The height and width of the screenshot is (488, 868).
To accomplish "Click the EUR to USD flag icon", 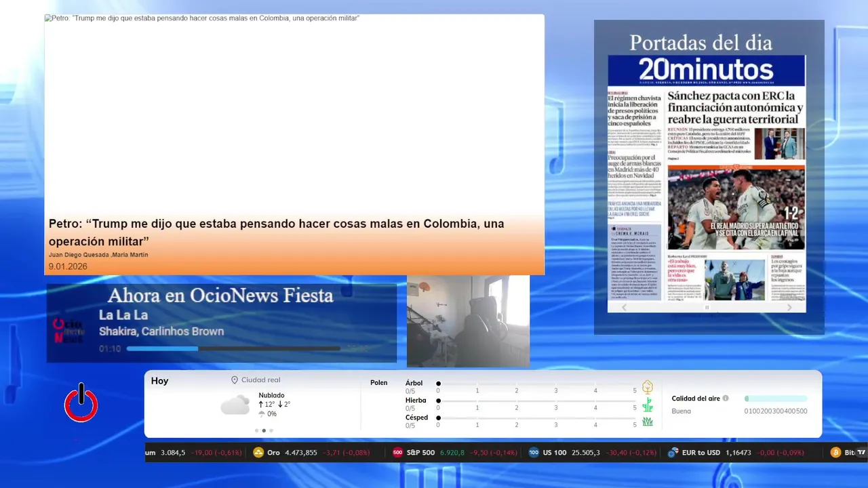I will [x=673, y=453].
